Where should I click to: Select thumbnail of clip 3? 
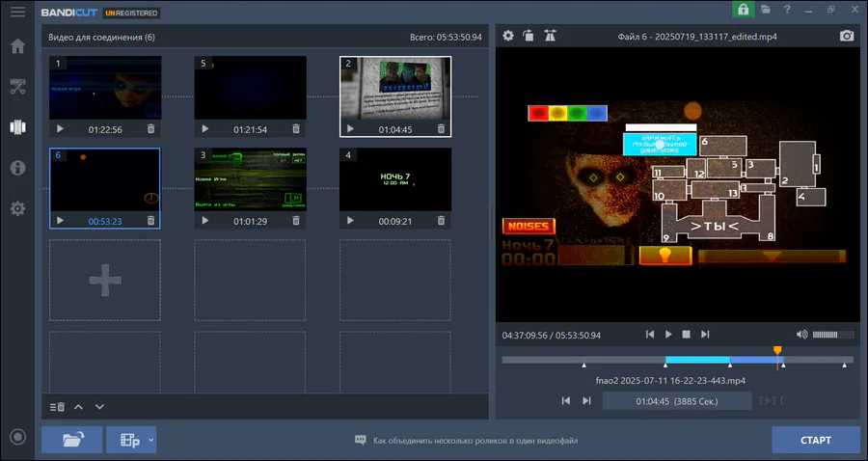click(250, 179)
